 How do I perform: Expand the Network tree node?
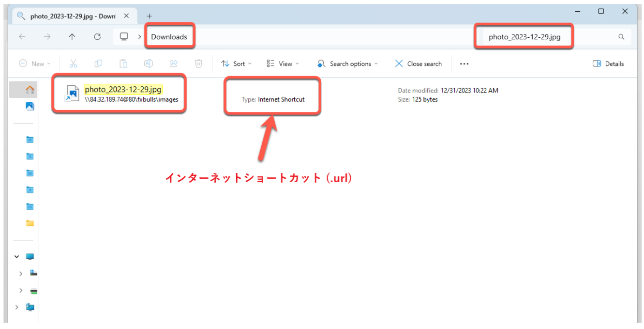17,307
